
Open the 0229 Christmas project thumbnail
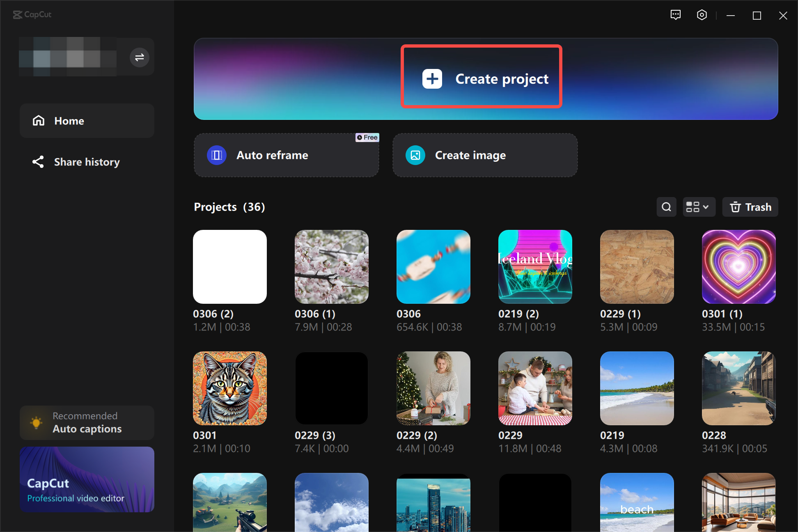click(x=535, y=388)
